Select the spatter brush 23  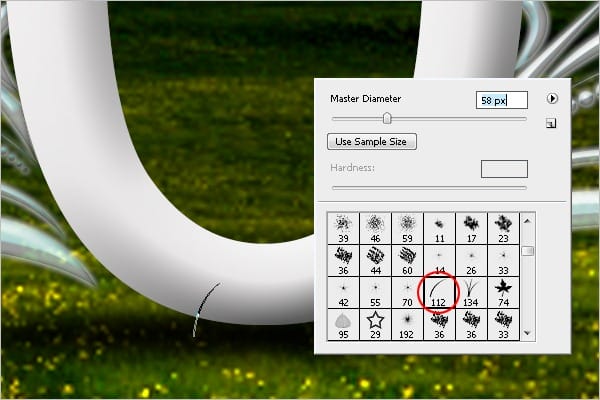[x=503, y=229]
